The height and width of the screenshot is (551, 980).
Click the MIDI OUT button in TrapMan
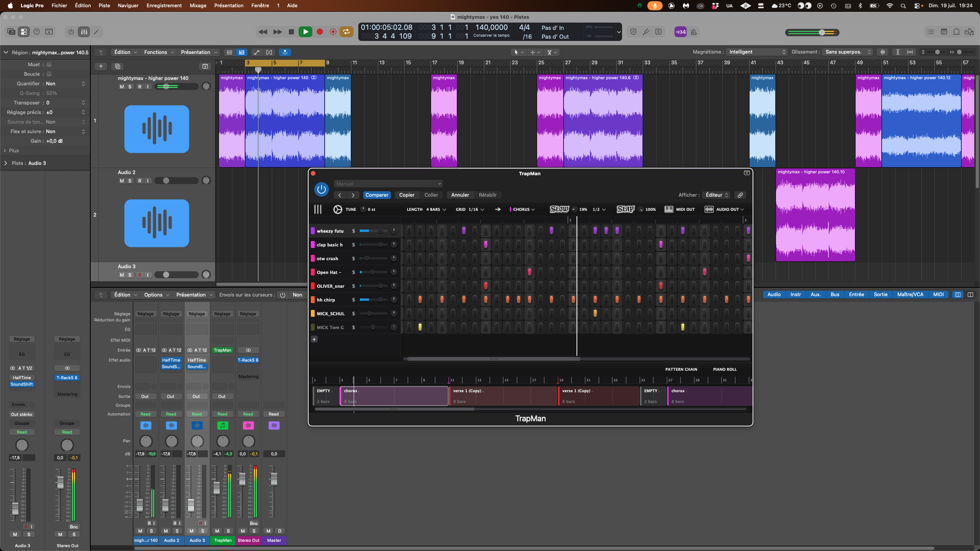click(679, 209)
